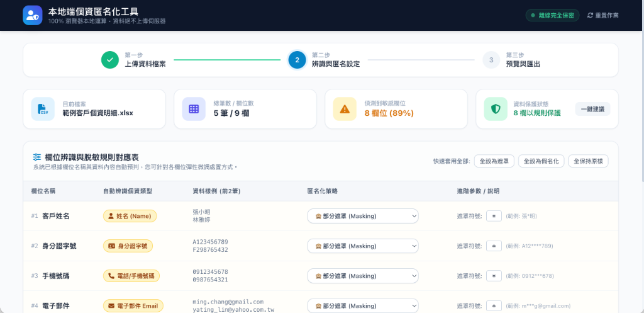644x313 pixels.
Task: Click the purple table grid icon
Action: (x=194, y=109)
